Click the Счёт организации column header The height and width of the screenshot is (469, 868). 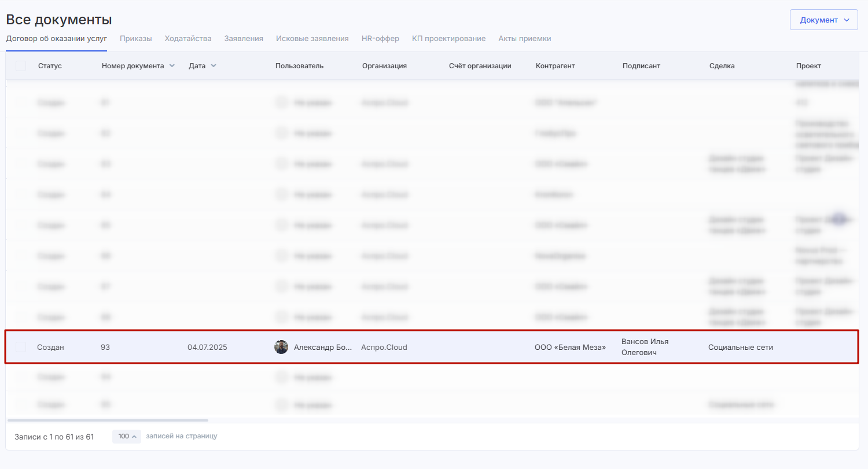[x=480, y=66]
